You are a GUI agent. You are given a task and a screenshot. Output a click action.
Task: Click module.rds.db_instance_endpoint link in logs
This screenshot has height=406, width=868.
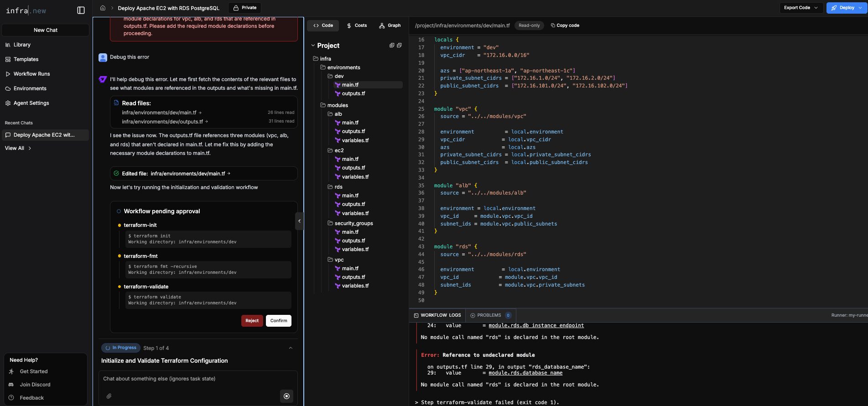pos(536,325)
